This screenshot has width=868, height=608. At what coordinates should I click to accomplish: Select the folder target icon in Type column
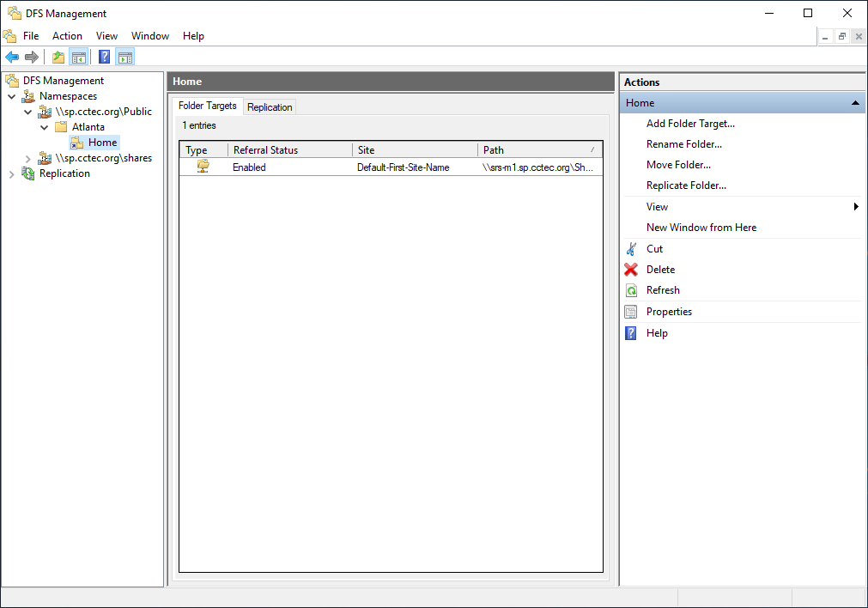click(203, 167)
